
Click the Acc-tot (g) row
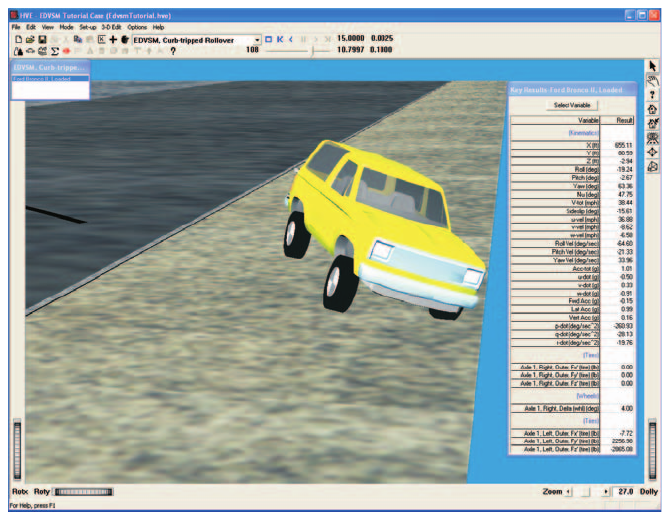572,269
